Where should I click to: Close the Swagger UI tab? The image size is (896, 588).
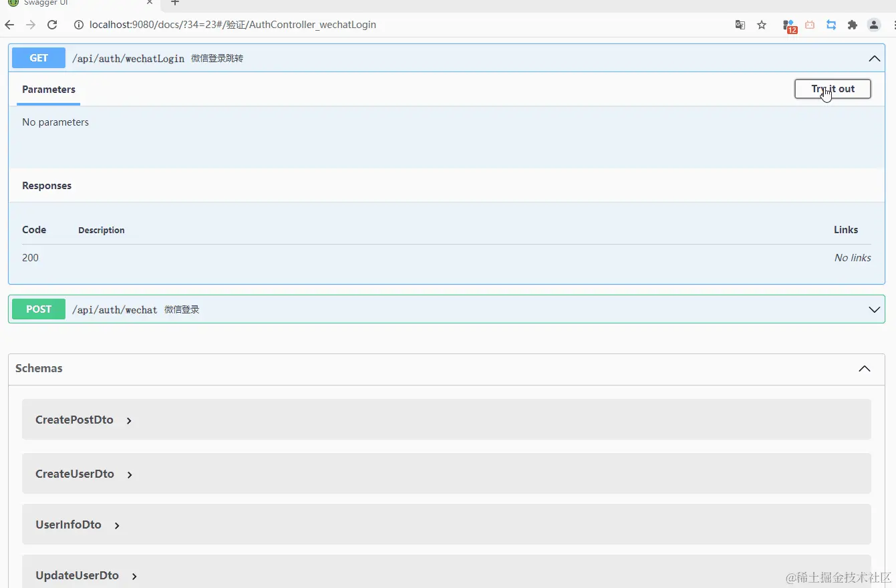pos(150,3)
